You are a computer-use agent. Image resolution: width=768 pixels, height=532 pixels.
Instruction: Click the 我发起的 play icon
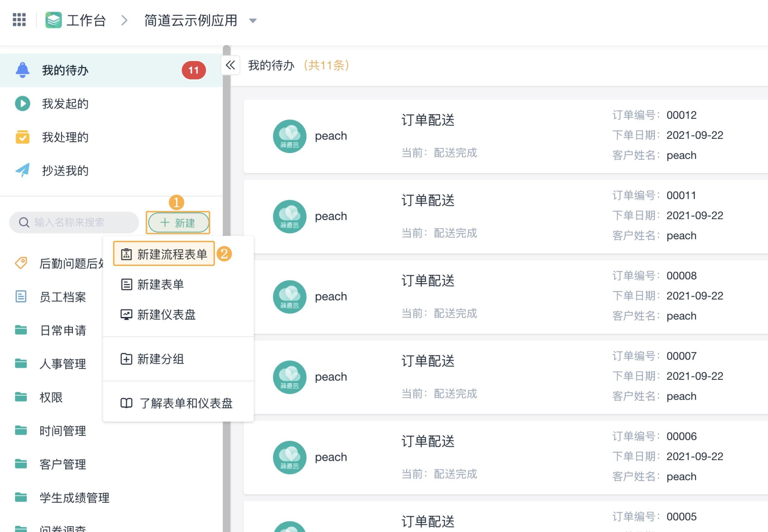(x=22, y=104)
